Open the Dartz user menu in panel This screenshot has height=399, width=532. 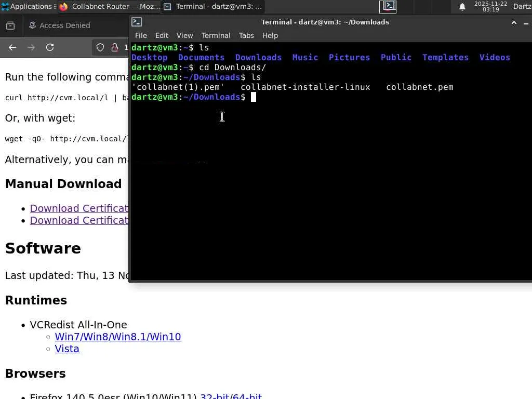522,6
